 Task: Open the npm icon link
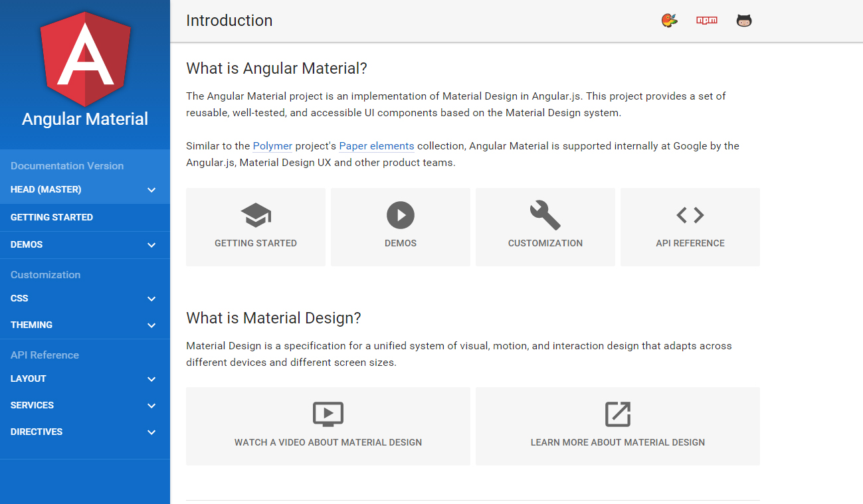pos(707,21)
